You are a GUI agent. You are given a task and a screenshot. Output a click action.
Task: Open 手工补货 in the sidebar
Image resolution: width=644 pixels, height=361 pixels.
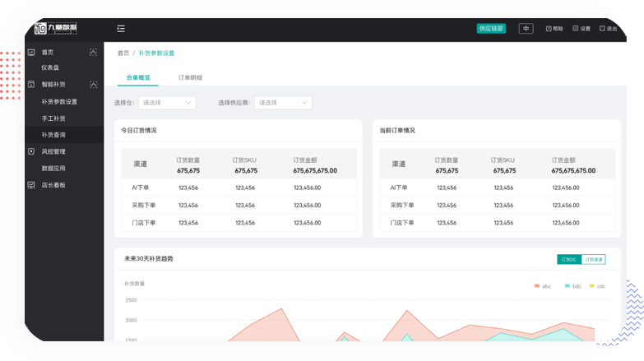[x=53, y=118]
